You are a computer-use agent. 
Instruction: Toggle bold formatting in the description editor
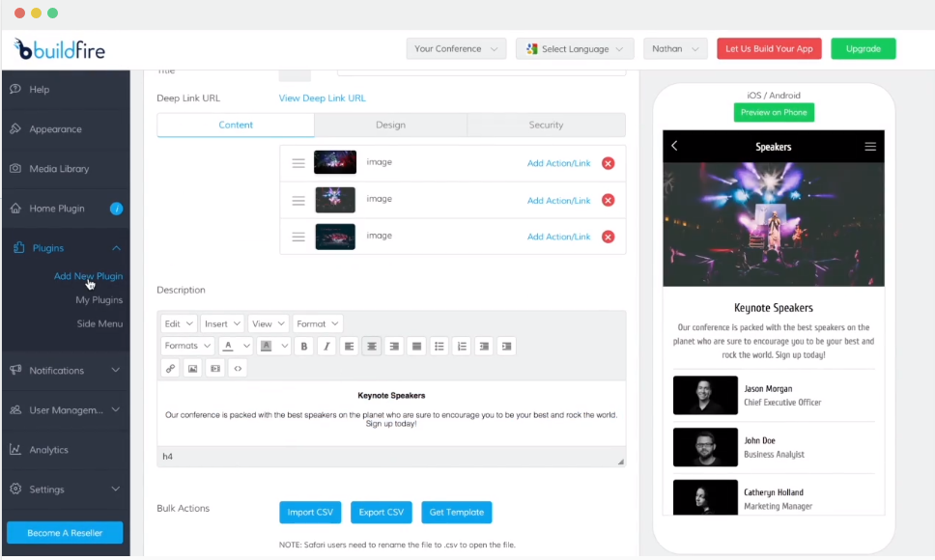click(x=303, y=346)
